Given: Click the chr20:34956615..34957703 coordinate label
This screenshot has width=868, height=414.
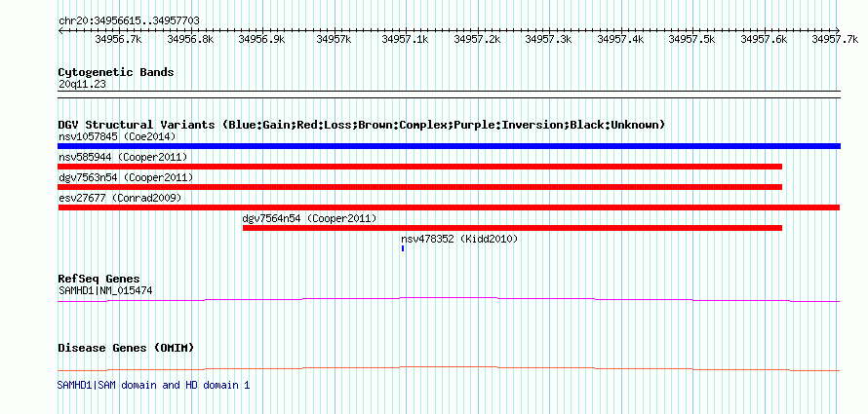Looking at the screenshot, I should click(x=129, y=21).
